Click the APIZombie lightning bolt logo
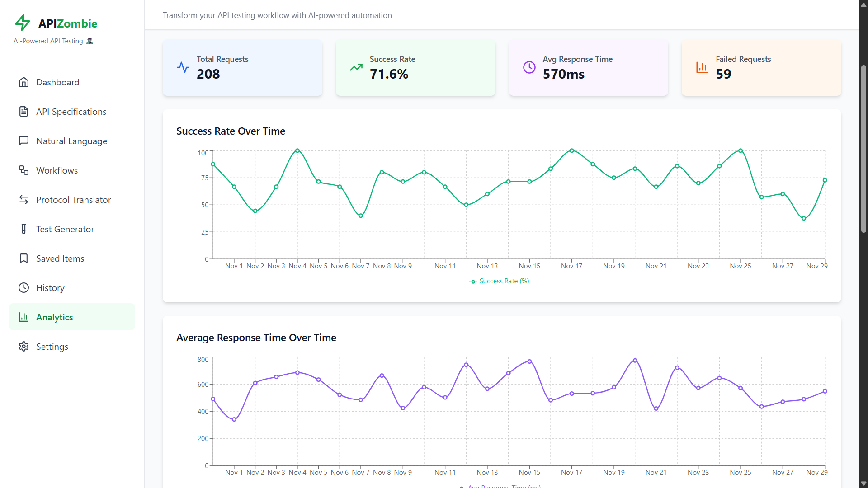Viewport: 868px width, 488px height. point(22,23)
